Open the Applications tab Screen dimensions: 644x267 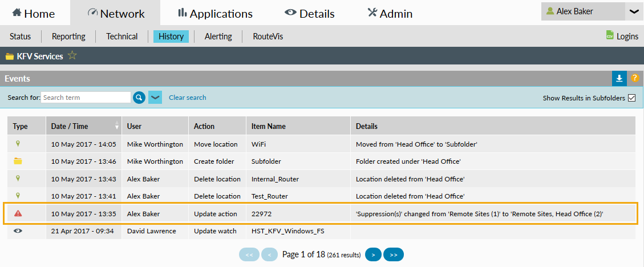[215, 13]
